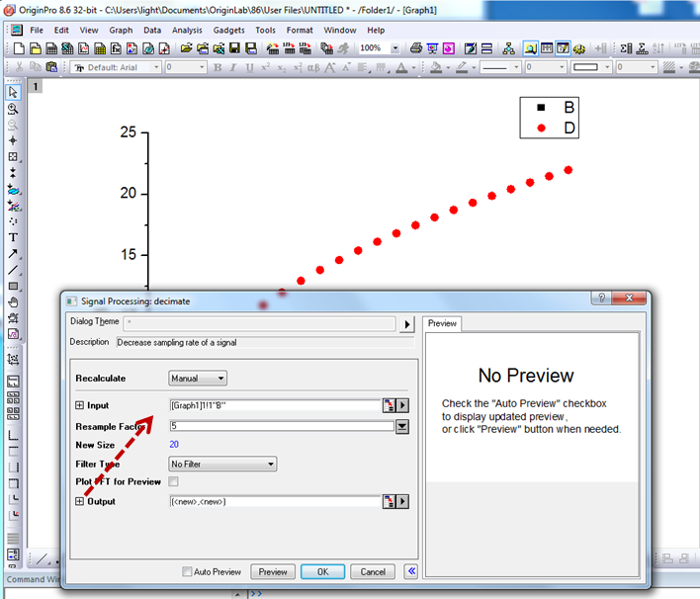Open the Filter Type dropdown
This screenshot has width=700, height=599.
tap(222, 464)
